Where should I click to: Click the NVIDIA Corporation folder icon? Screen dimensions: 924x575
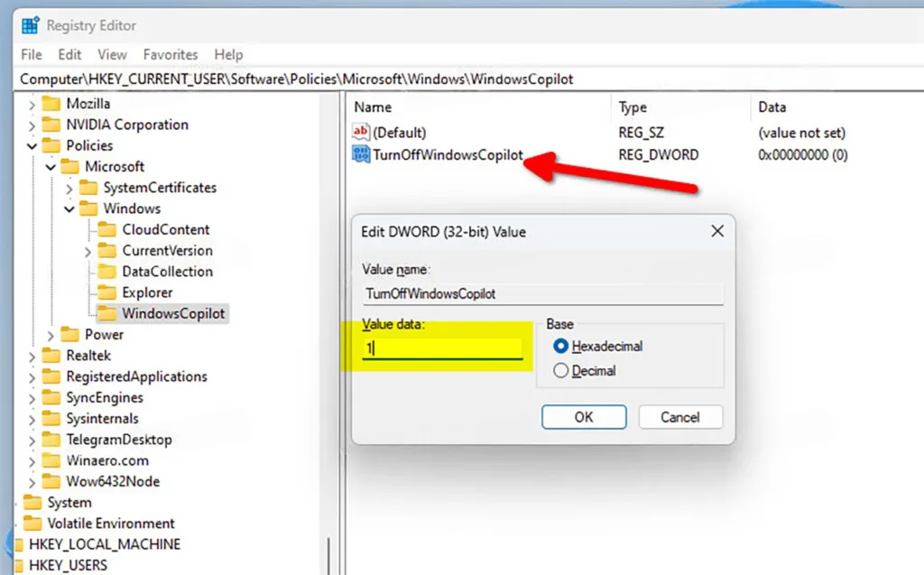51,125
